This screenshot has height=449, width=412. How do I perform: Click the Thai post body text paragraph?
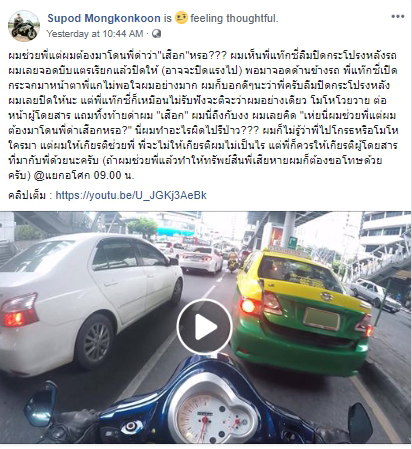point(203,115)
